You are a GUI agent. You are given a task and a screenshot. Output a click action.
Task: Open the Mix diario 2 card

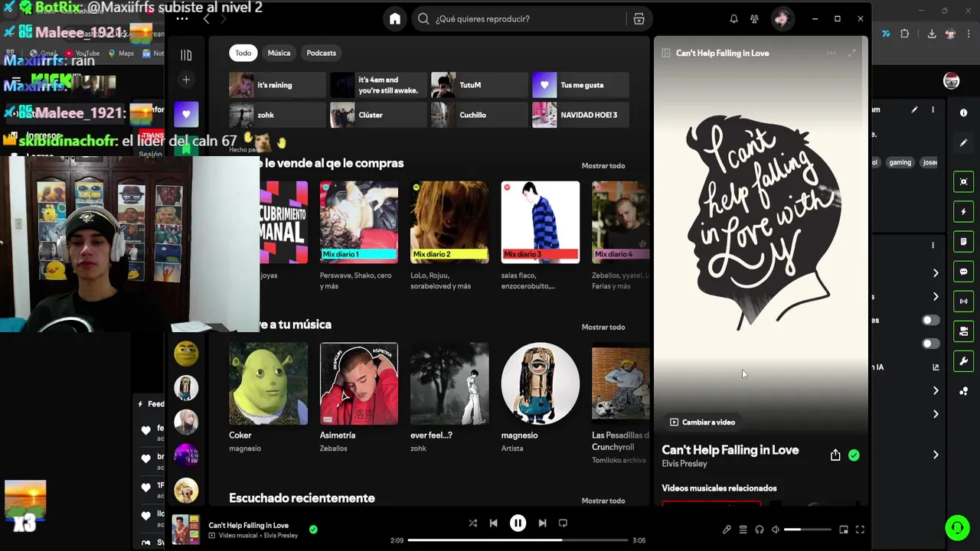point(449,236)
